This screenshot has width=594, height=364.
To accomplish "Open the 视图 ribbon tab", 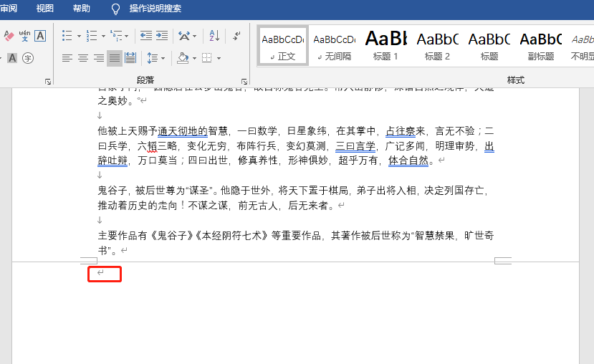I will pyautogui.click(x=45, y=9).
